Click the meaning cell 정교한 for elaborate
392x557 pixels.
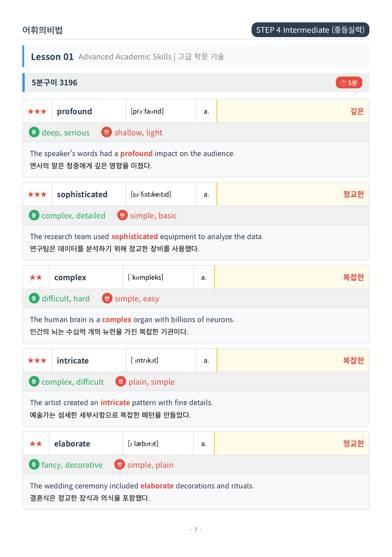coord(292,443)
